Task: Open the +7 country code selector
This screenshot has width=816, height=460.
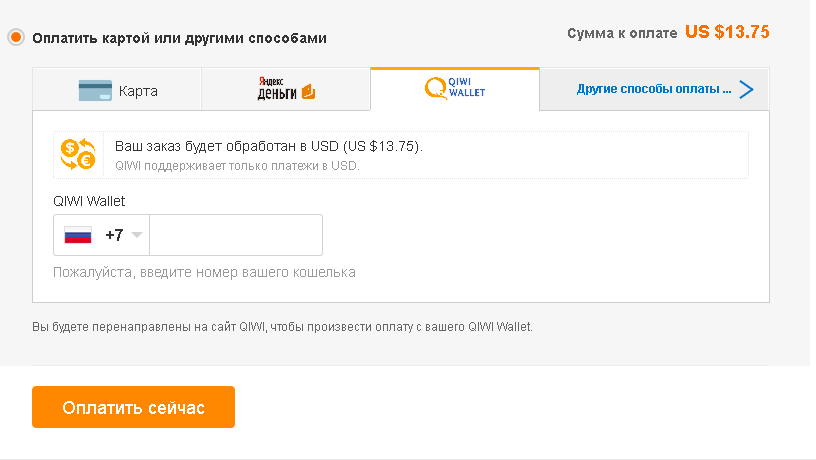Action: click(101, 235)
